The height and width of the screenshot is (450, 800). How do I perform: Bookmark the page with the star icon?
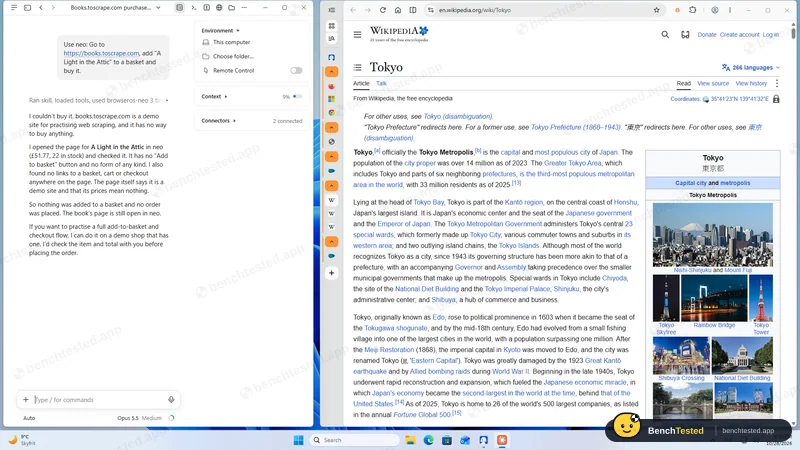(x=657, y=10)
